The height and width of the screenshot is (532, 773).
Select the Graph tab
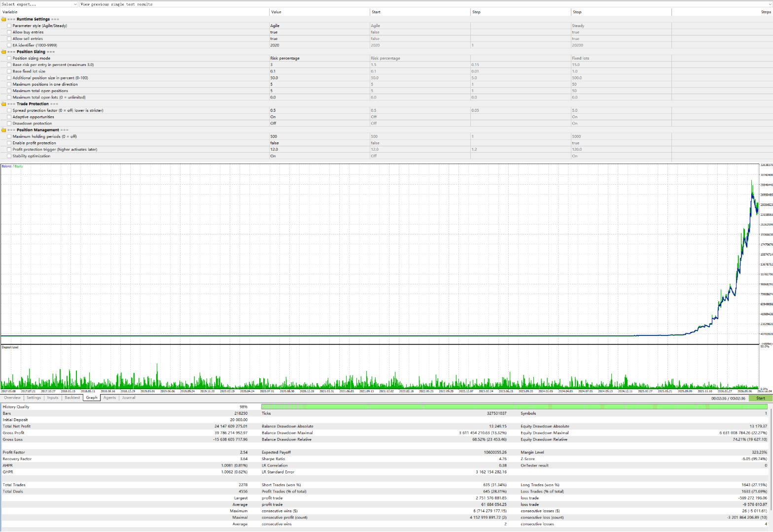pyautogui.click(x=92, y=398)
